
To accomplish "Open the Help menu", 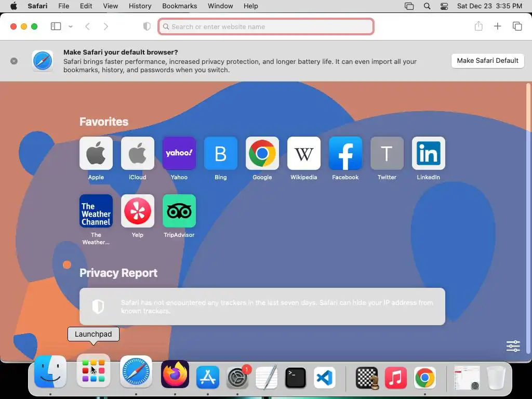I will [251, 6].
